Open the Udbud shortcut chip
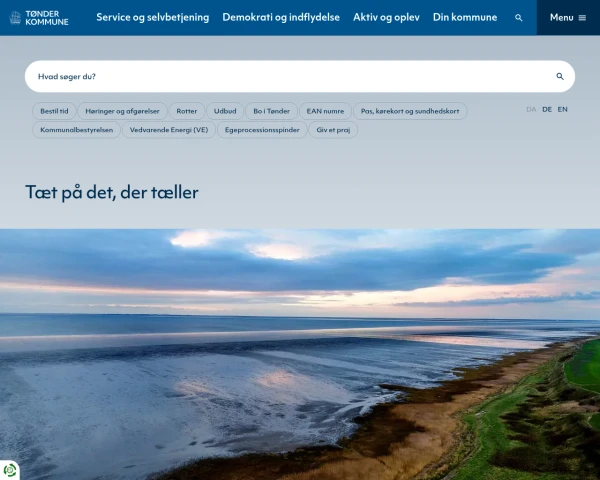Viewport: 600px width, 480px height. (x=225, y=111)
